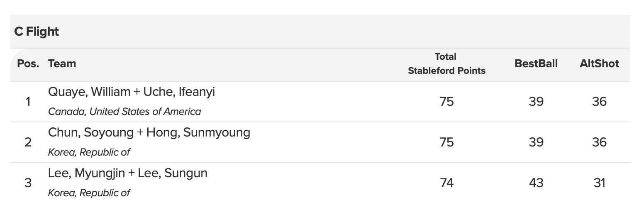Click Canada, United States of America subtitle
Viewport: 644px width, 200px height.
click(124, 112)
